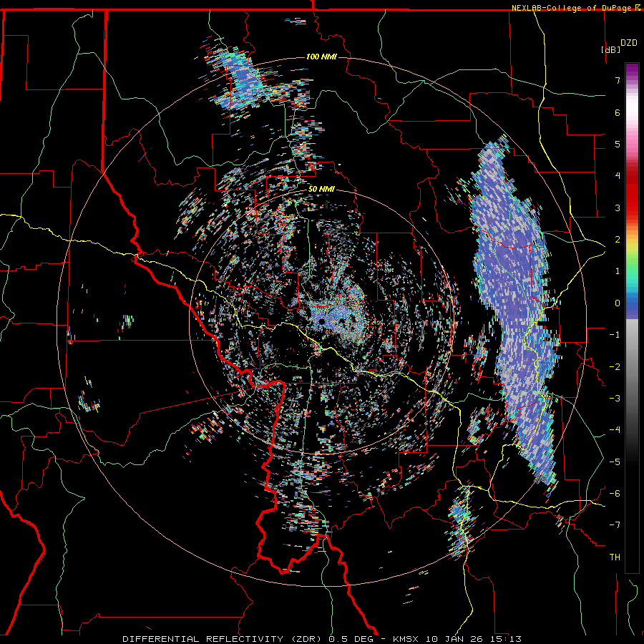Image resolution: width=644 pixels, height=644 pixels.
Task: Click the positive '7' scale label
Action: [618, 80]
